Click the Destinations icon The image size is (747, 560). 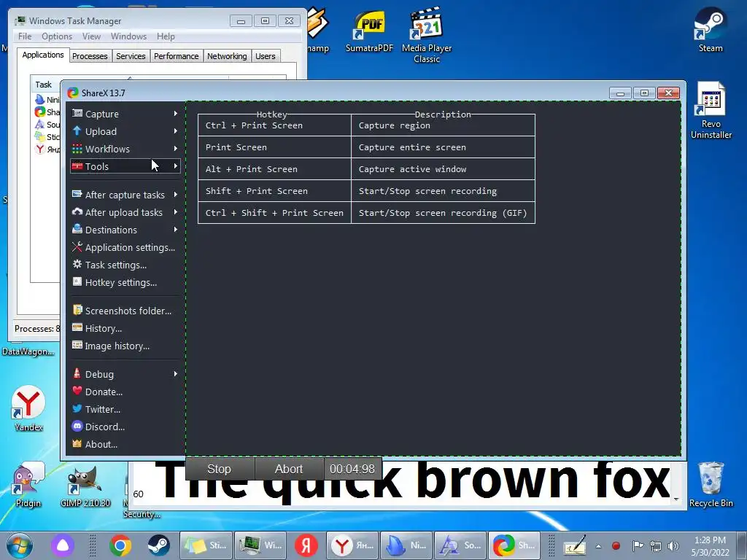point(77,229)
